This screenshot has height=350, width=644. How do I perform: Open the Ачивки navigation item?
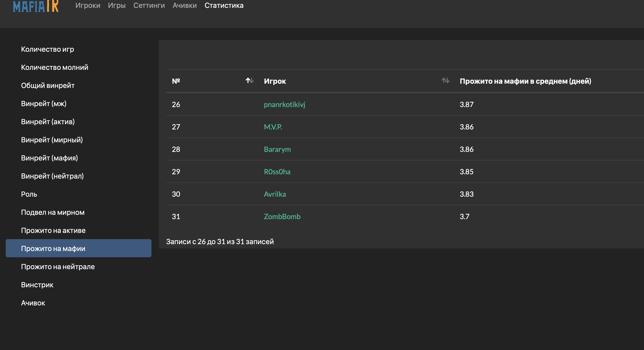click(185, 5)
